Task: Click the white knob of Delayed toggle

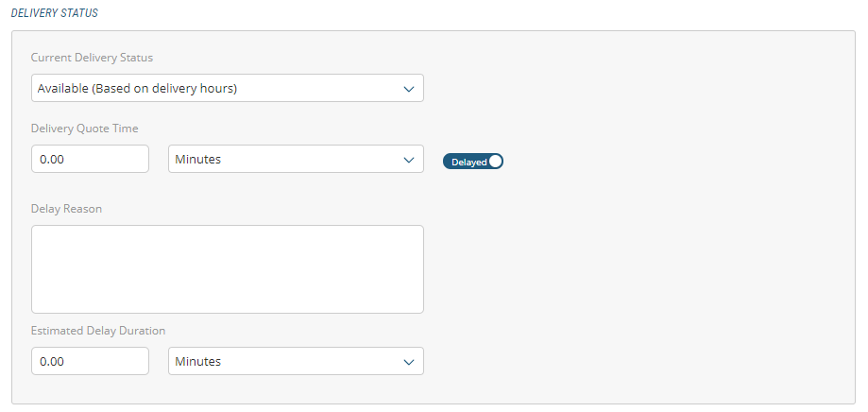Action: click(x=496, y=162)
